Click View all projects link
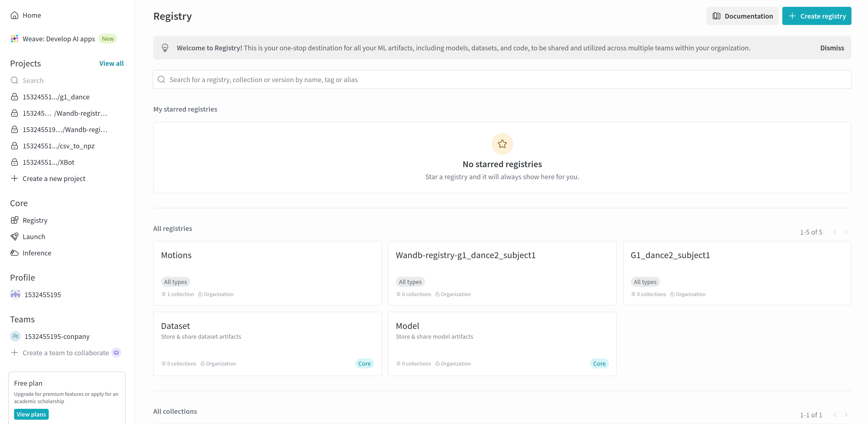 click(112, 64)
